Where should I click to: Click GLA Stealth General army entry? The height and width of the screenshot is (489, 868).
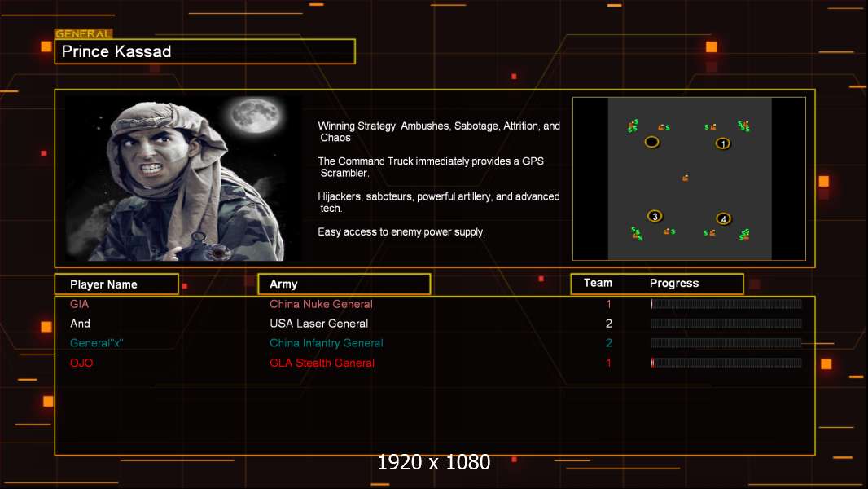coord(322,363)
